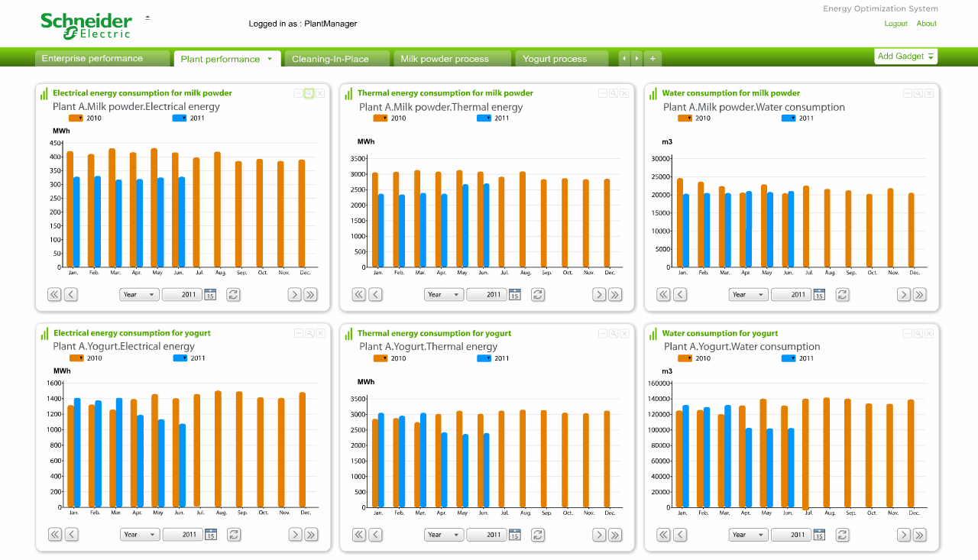Open calendar picker in yogurt water gadget
The height and width of the screenshot is (560, 978).
[x=820, y=534]
